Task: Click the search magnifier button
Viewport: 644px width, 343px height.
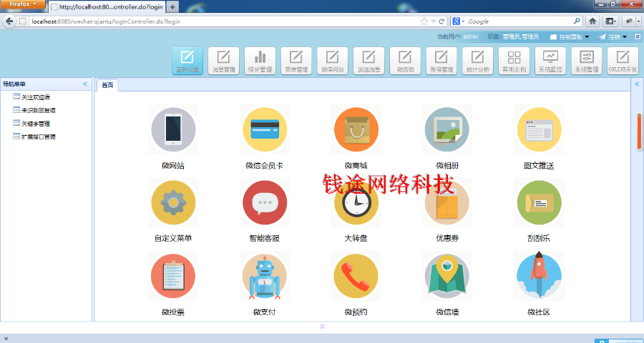Action: [x=577, y=21]
